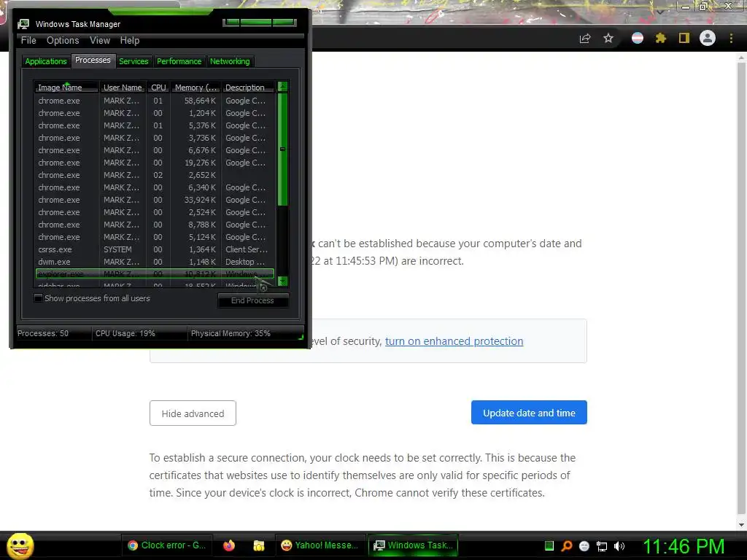
Task: Click the Chrome page scroll down arrow
Action: (x=741, y=525)
